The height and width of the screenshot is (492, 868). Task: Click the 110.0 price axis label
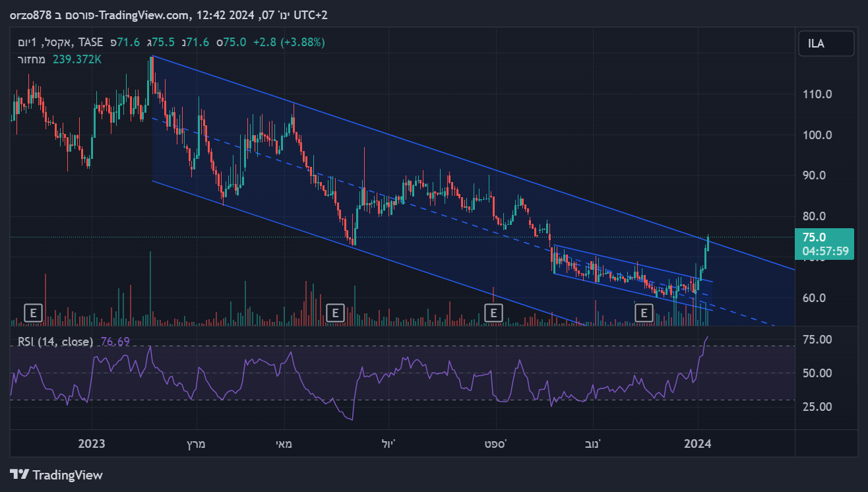[817, 94]
